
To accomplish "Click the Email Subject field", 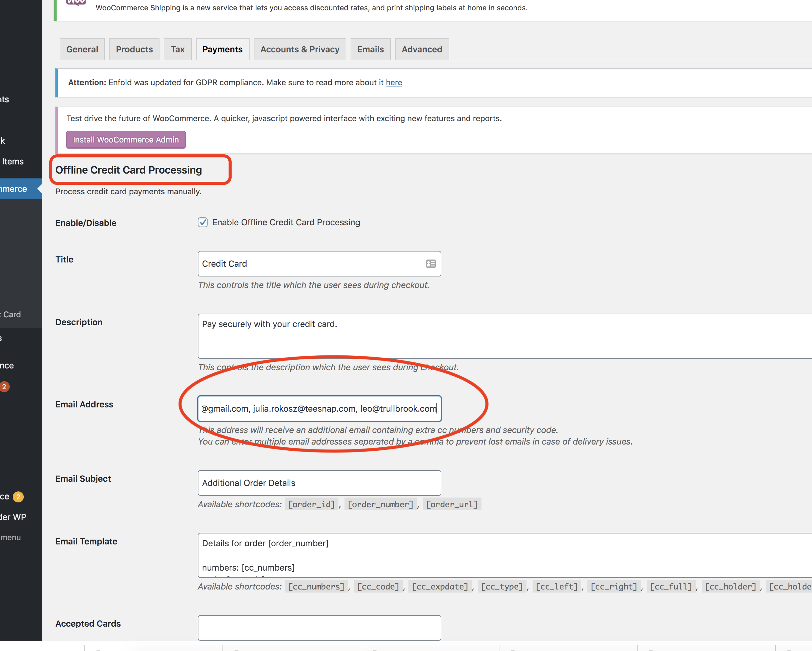I will (319, 483).
